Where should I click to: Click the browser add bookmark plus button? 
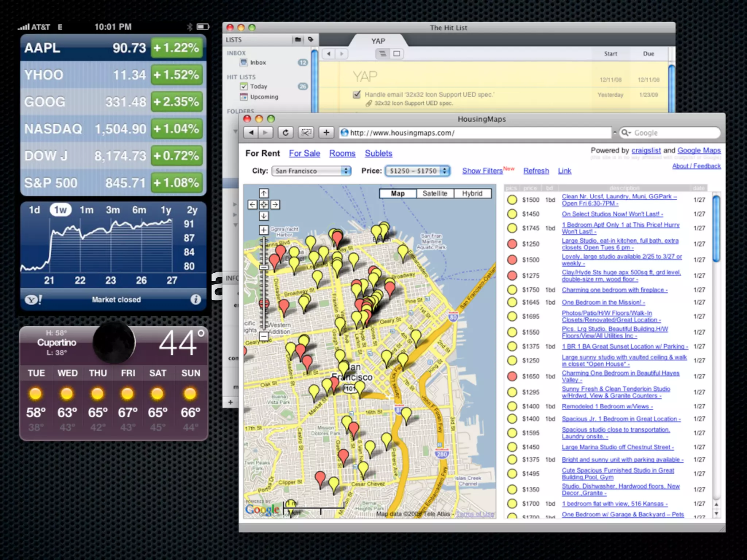tap(326, 133)
